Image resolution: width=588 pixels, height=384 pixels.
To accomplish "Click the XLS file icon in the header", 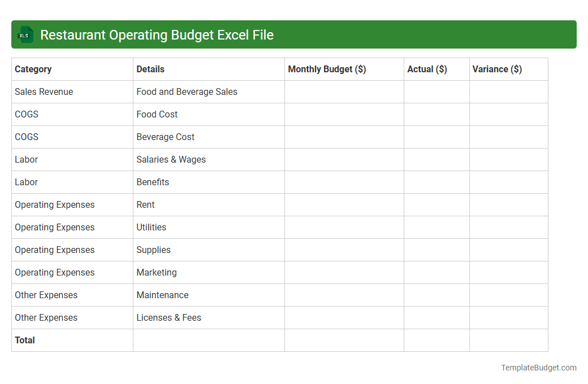I will click(x=25, y=34).
